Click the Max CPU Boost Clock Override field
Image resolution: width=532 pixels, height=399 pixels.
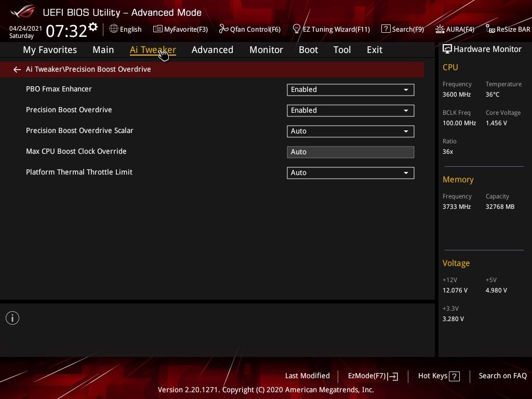(351, 152)
